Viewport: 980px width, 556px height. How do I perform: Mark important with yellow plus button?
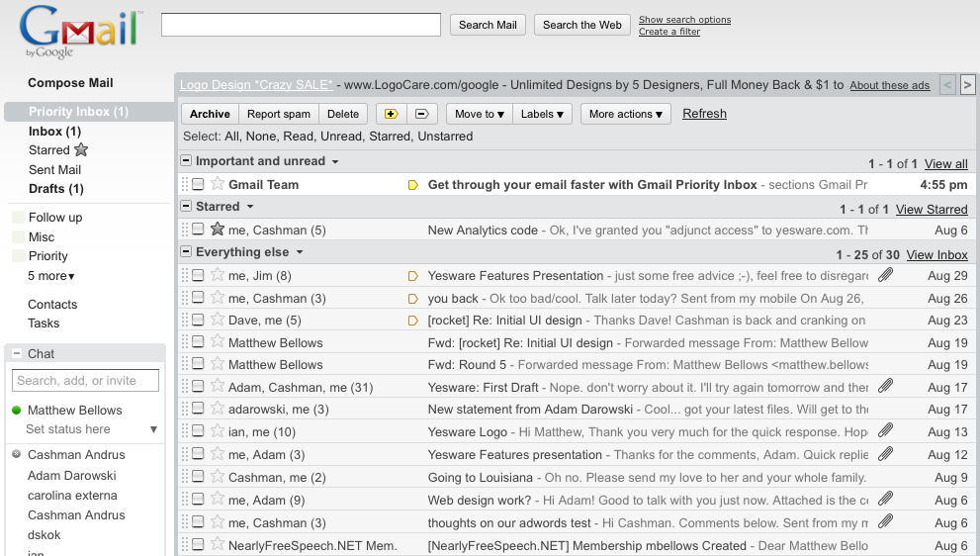(392, 114)
